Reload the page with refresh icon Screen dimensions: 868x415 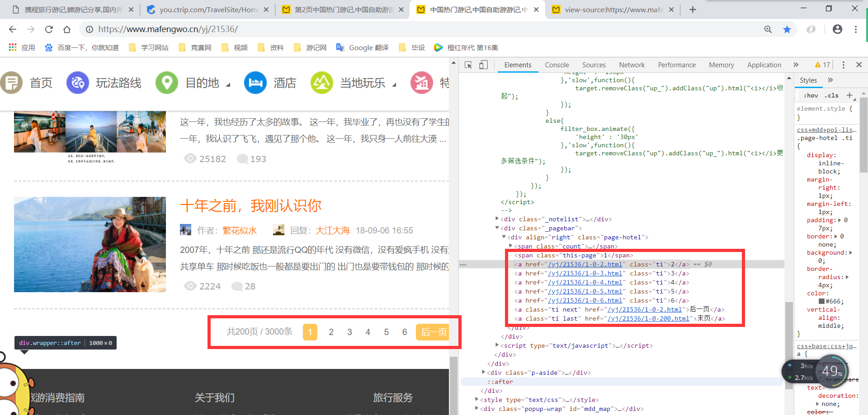pos(49,29)
